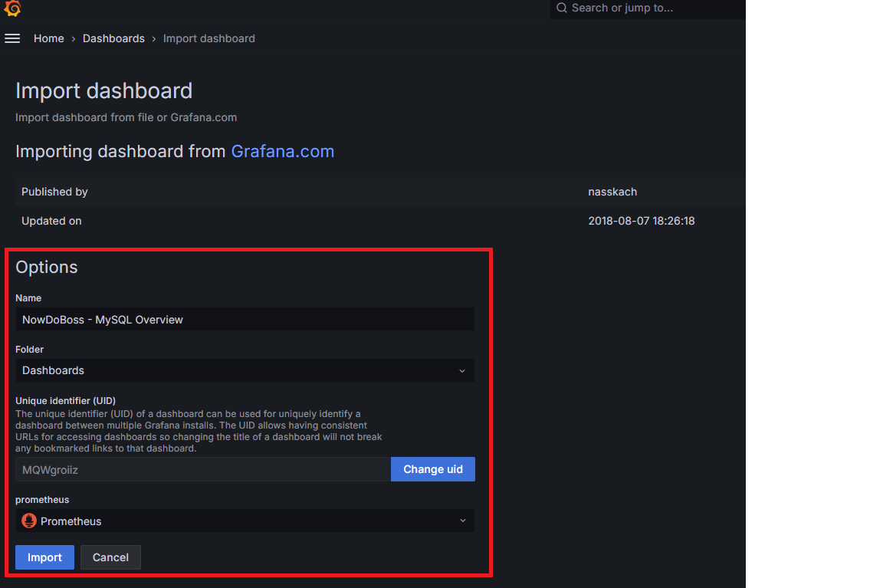This screenshot has height=588, width=883.
Task: Select the publisher name nasskach
Action: tap(612, 192)
